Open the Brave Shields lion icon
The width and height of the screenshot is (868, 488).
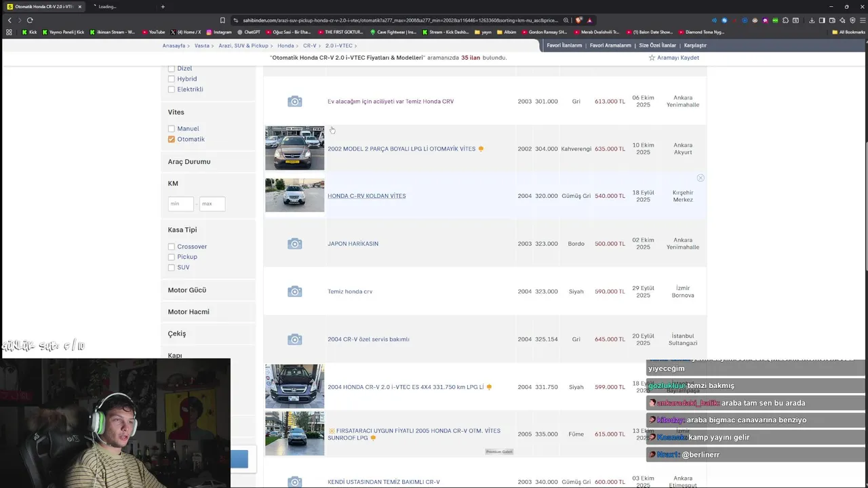578,20
